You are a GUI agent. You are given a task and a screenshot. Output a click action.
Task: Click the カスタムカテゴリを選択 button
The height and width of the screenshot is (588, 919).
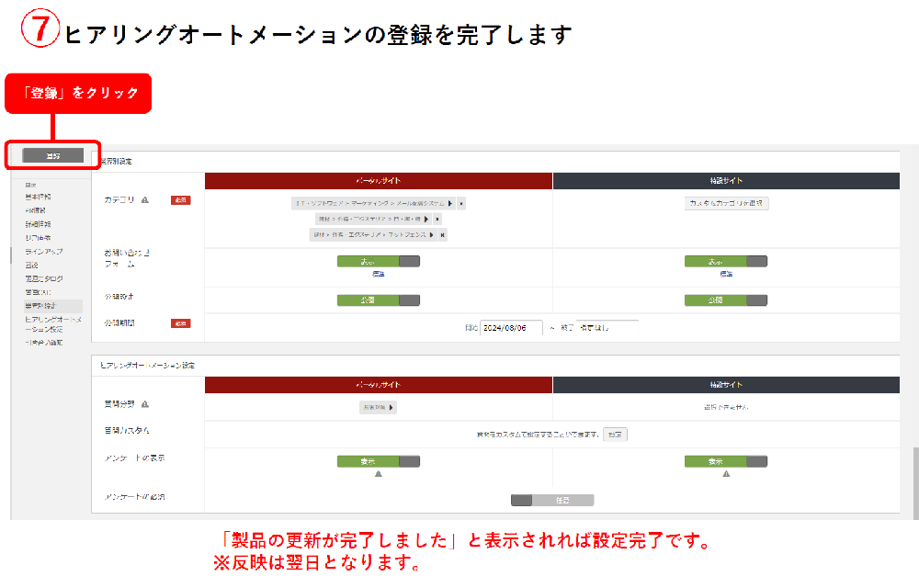(726, 204)
